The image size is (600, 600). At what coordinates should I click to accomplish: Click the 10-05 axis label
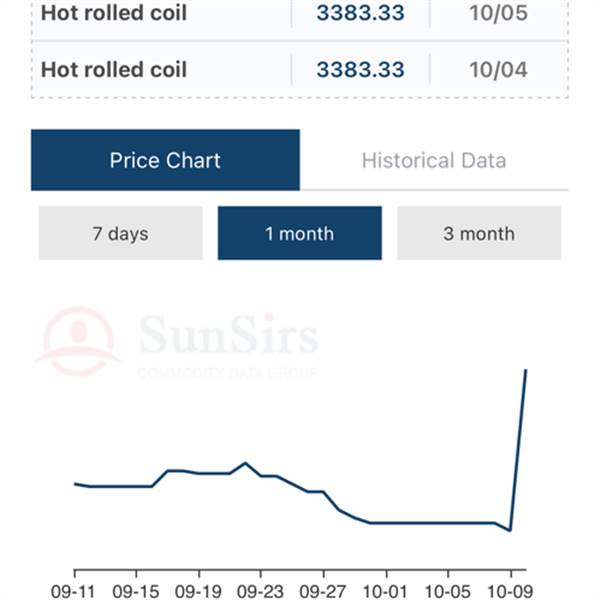click(447, 590)
